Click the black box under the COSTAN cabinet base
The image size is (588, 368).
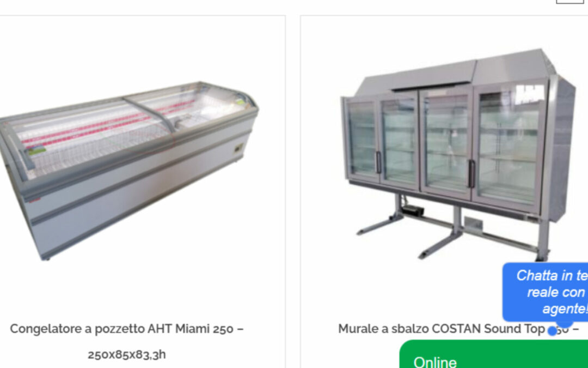coord(412,210)
